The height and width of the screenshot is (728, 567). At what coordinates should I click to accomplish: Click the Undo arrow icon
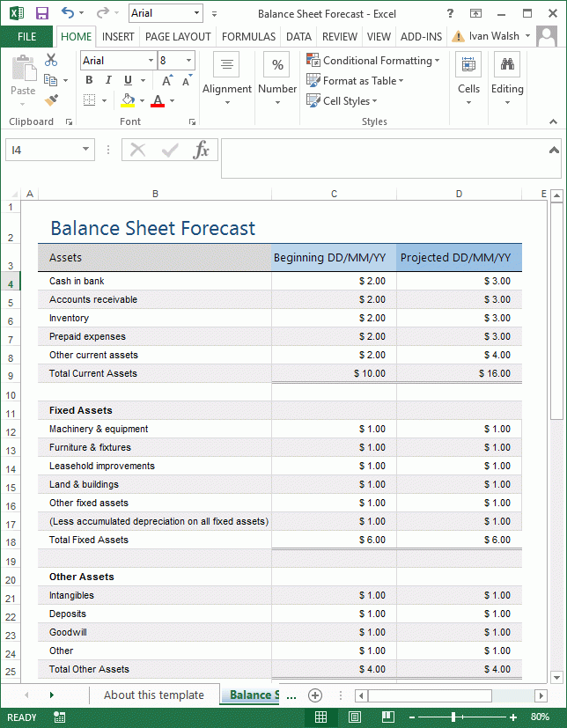pos(68,14)
